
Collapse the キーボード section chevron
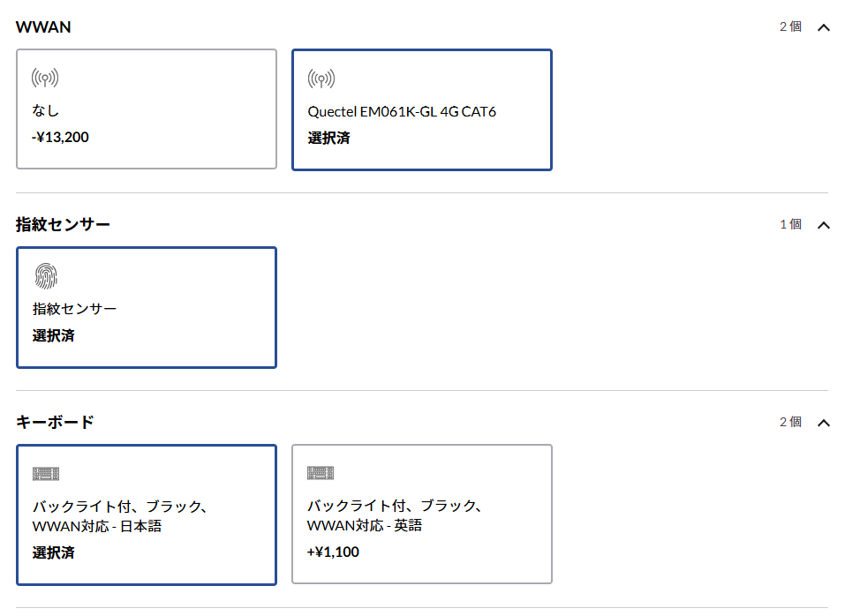(x=823, y=423)
